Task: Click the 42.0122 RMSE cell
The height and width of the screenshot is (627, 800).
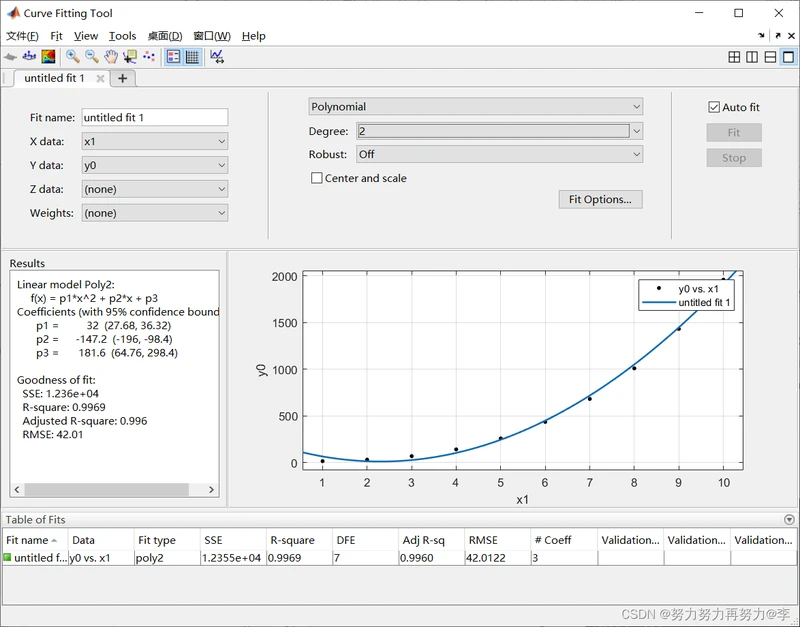Action: click(498, 558)
